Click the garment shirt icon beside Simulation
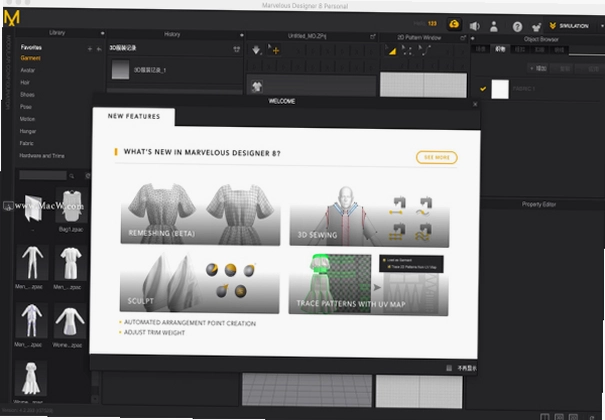605x420 pixels. pos(536,27)
